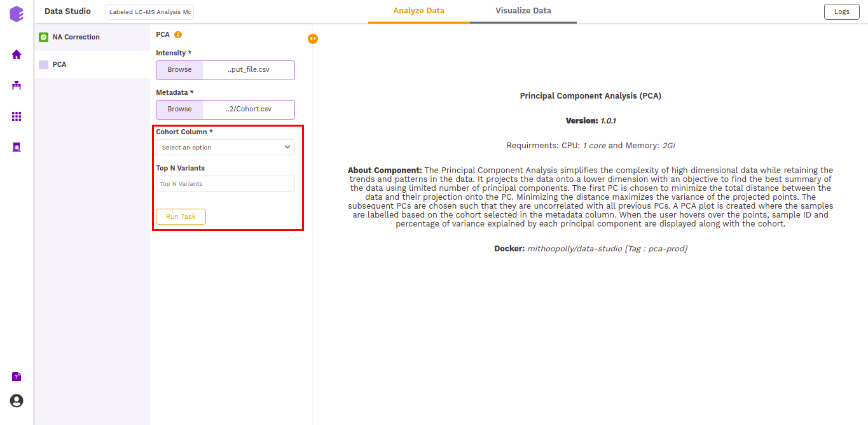Open the help document icon at the bottom of the sidebar
This screenshot has width=868, height=425.
coord(17,377)
